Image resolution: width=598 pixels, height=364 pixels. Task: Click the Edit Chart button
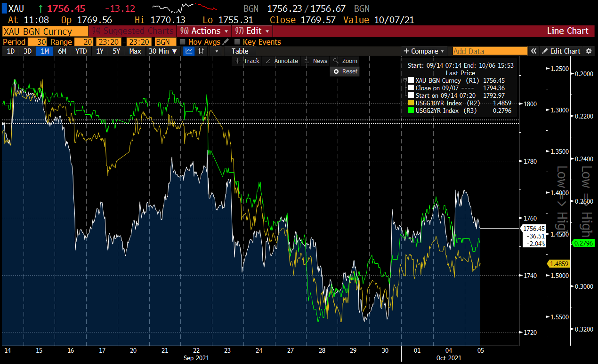point(561,51)
